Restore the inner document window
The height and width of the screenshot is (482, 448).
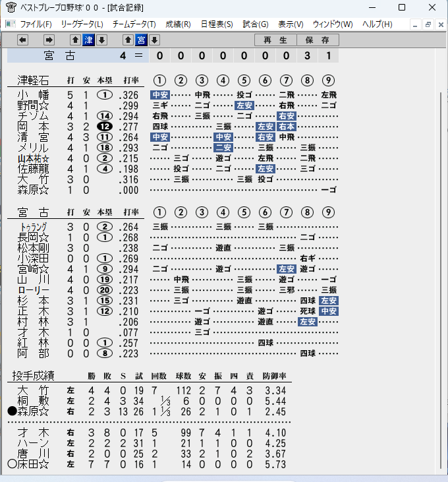click(428, 24)
